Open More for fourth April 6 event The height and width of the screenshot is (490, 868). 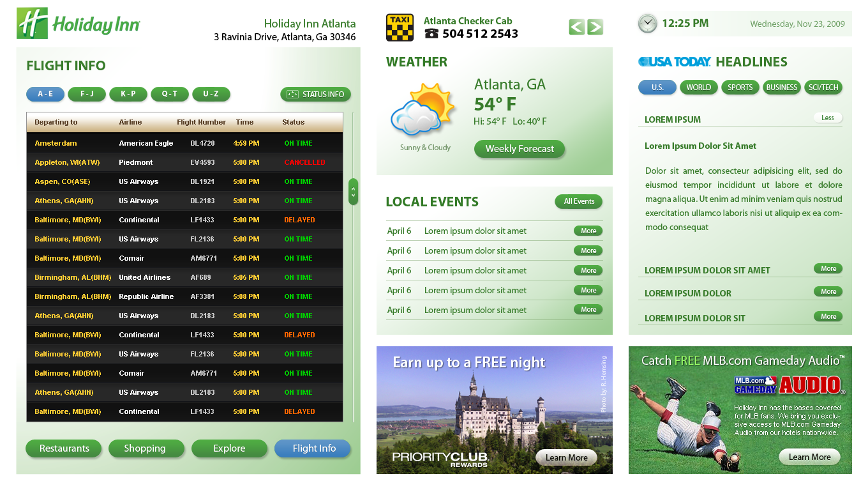(x=588, y=290)
